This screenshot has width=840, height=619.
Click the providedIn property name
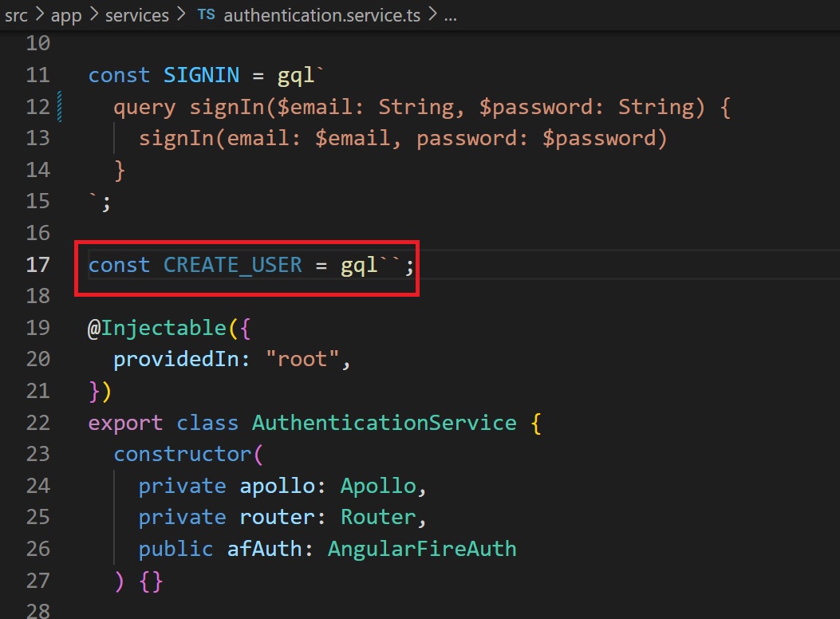point(175,359)
